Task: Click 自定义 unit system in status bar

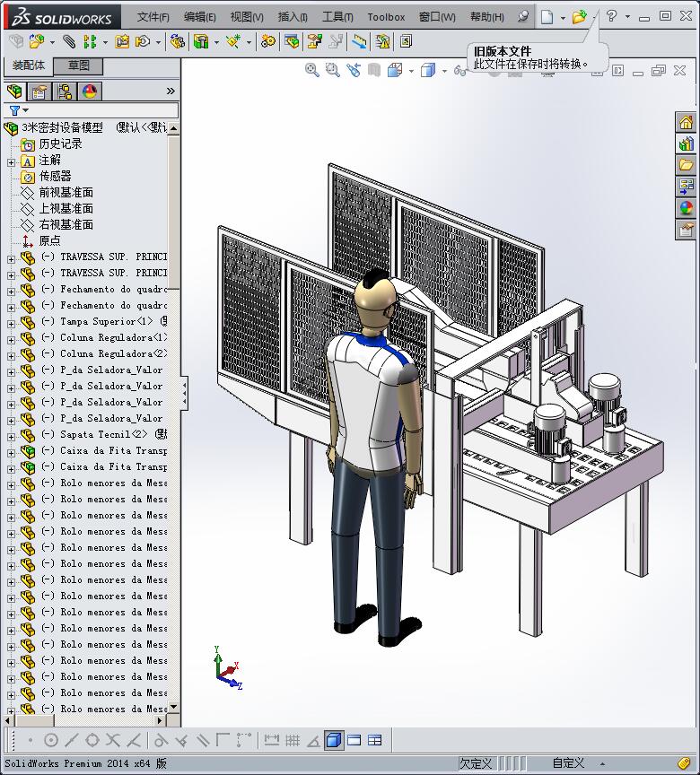Action: [x=568, y=763]
